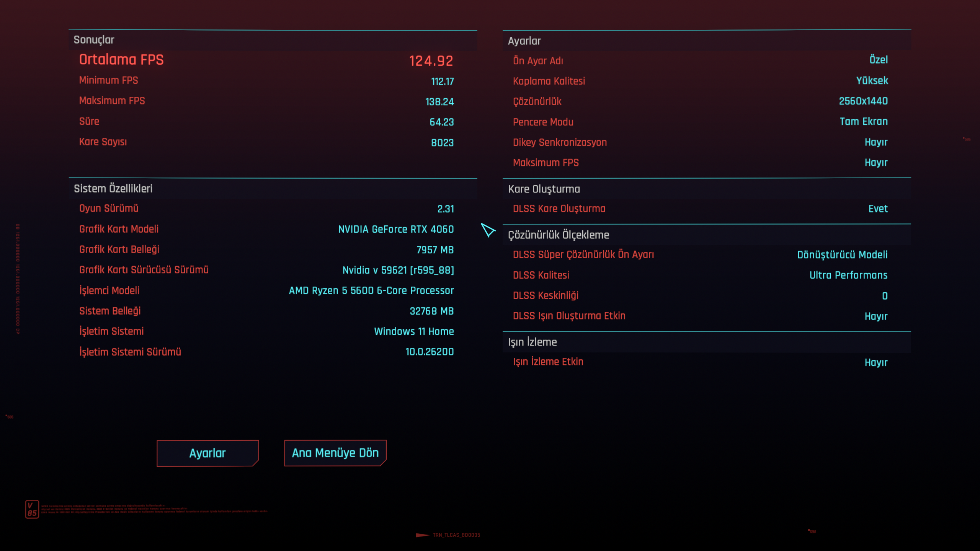
Task: Click the Oyun Sürümü label
Action: point(109,209)
